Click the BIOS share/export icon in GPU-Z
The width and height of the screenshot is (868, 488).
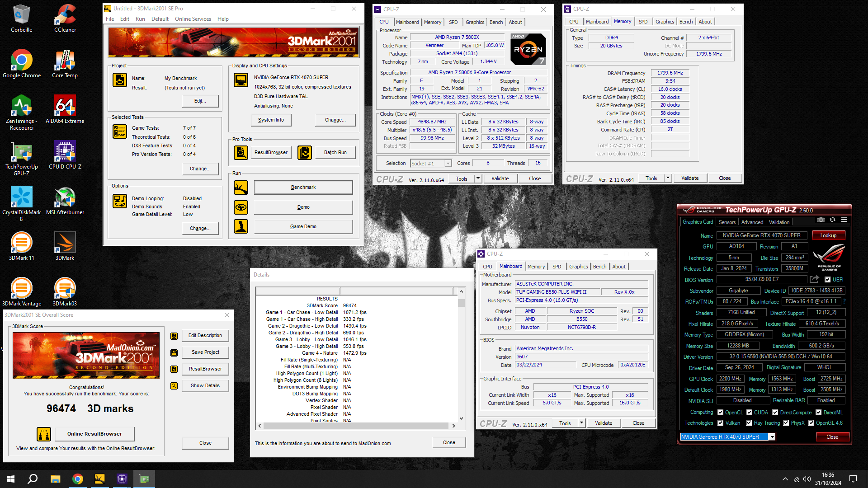click(x=814, y=279)
